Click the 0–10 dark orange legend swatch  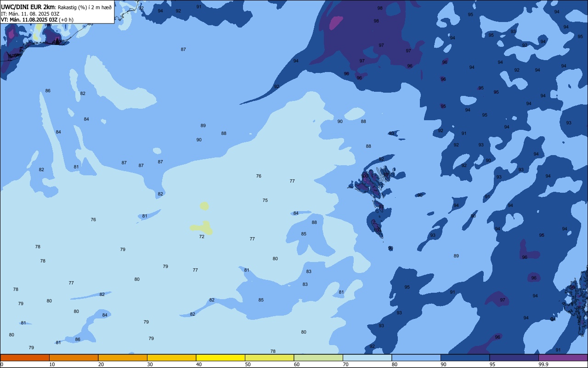coord(25,357)
